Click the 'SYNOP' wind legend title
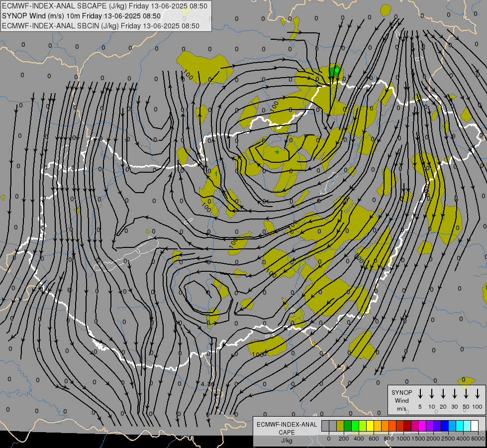 (401, 392)
